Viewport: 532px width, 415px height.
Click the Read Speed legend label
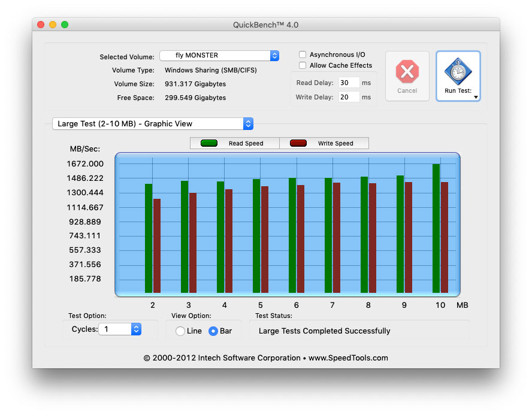pyautogui.click(x=246, y=144)
